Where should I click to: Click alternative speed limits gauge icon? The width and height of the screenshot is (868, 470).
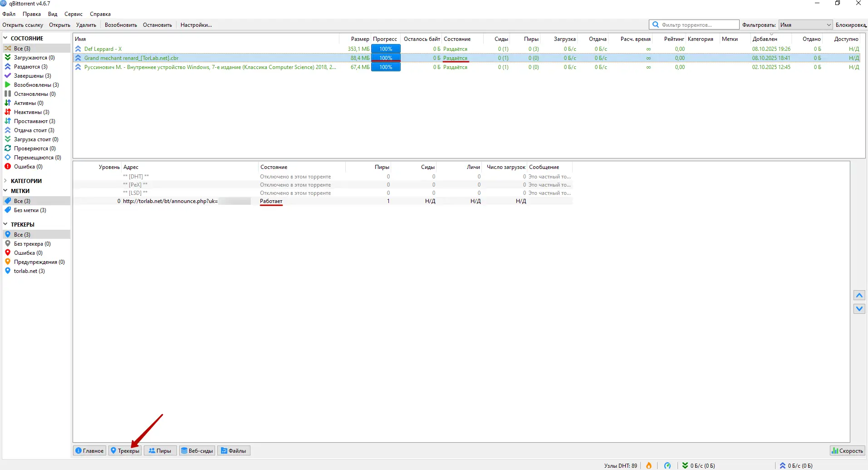click(667, 465)
